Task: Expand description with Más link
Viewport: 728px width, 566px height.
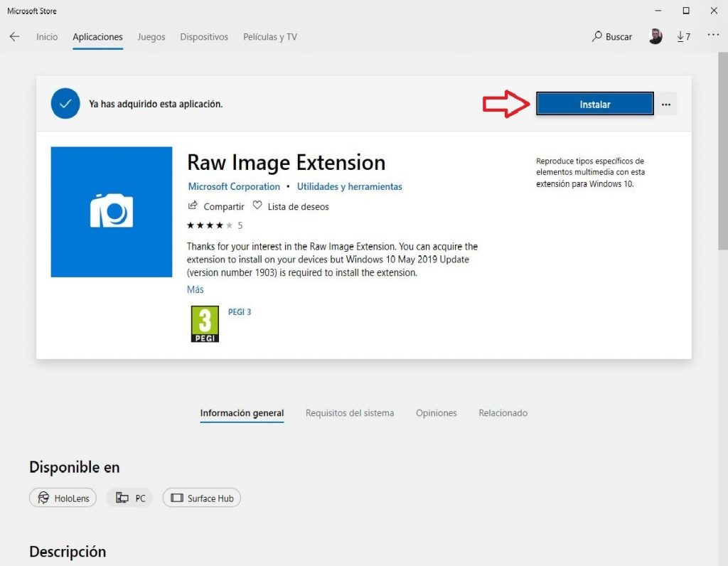Action: click(x=195, y=289)
